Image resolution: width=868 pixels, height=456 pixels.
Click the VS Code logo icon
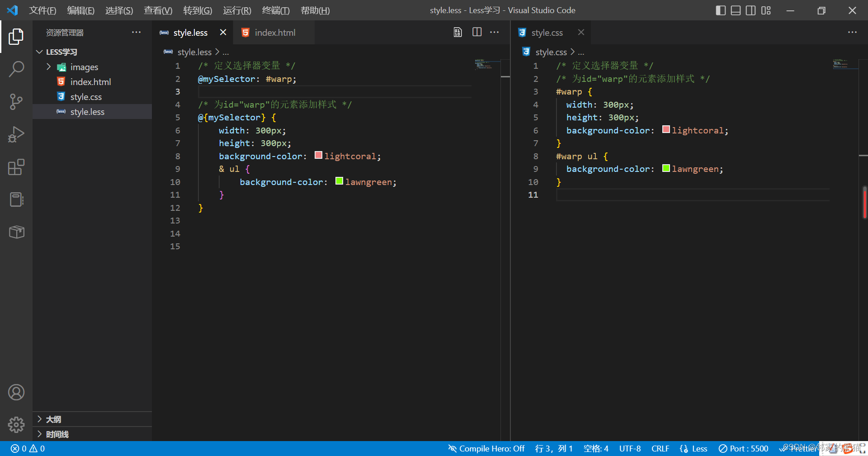tap(12, 10)
